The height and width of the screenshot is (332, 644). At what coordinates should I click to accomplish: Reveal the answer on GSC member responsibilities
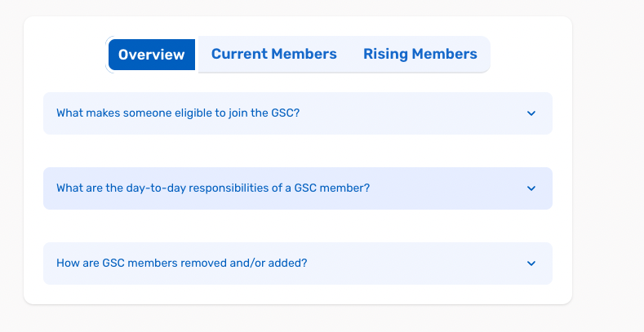(x=297, y=188)
